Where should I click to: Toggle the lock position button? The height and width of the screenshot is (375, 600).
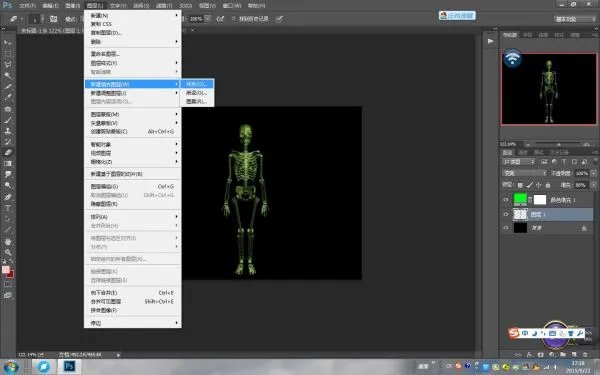pyautogui.click(x=538, y=185)
